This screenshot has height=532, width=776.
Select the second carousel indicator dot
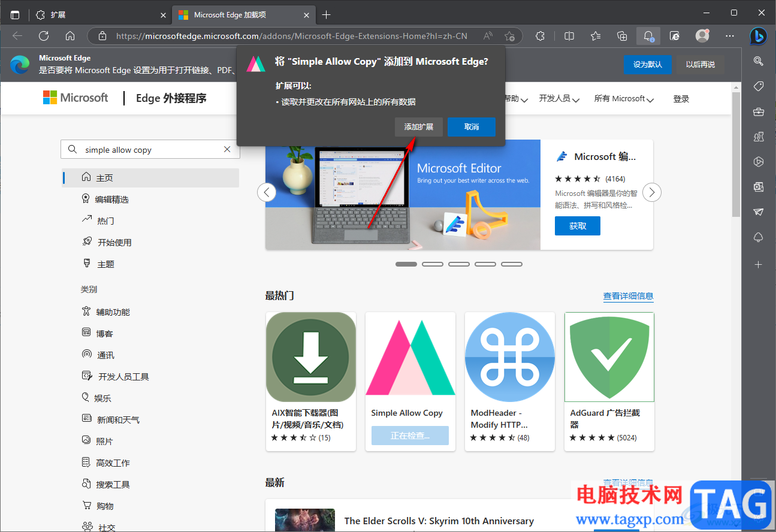433,264
